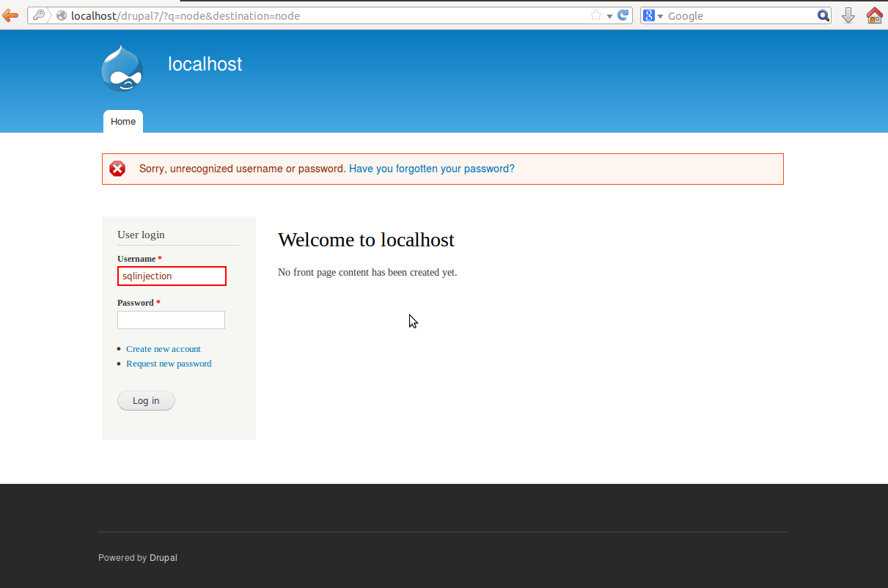Screen dimensions: 888x588
Task: Click the Home icon in the browser toolbar
Action: coord(874,15)
